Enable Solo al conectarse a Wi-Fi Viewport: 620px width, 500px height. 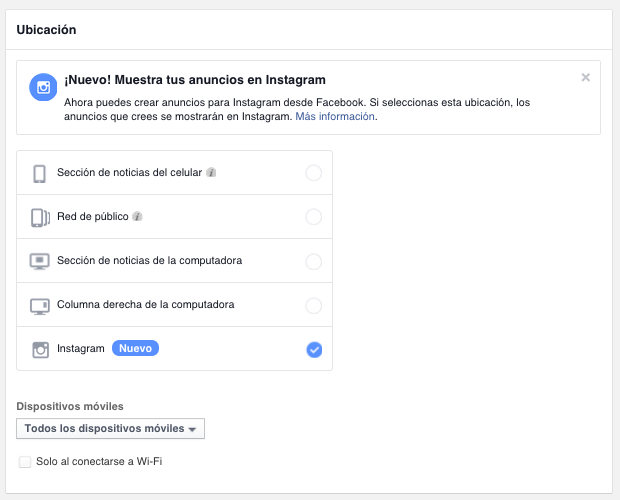(25, 461)
